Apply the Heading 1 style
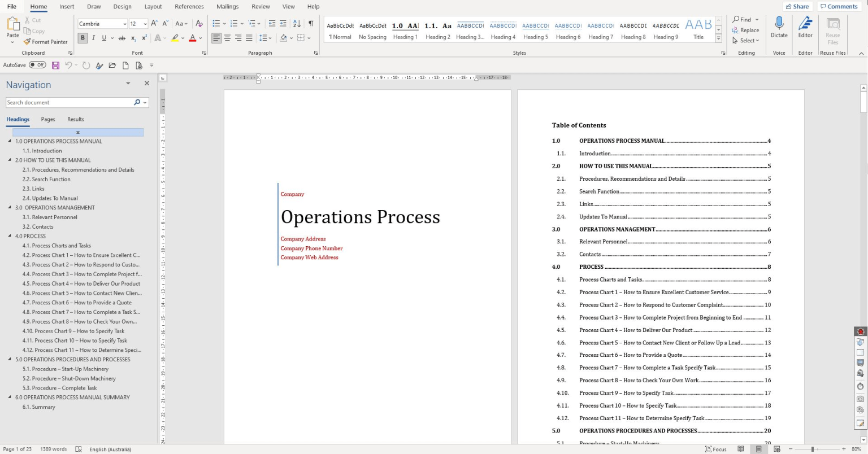 click(x=405, y=31)
